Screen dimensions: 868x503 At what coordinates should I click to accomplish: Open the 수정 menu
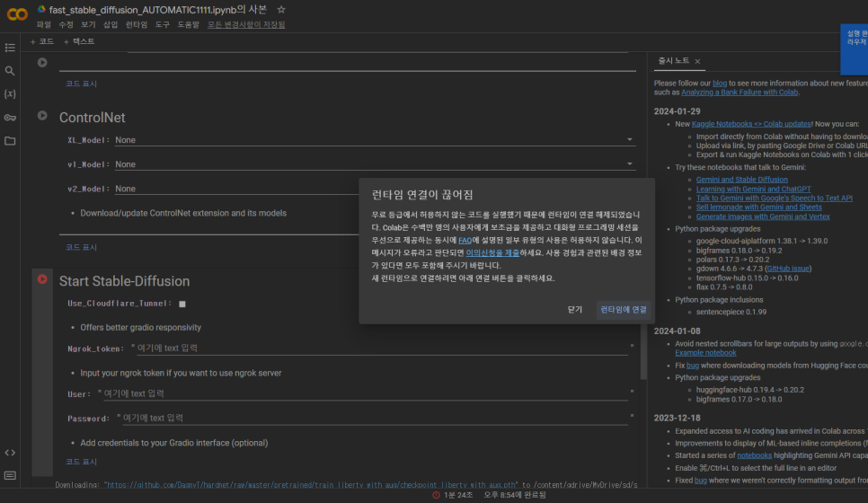point(66,24)
